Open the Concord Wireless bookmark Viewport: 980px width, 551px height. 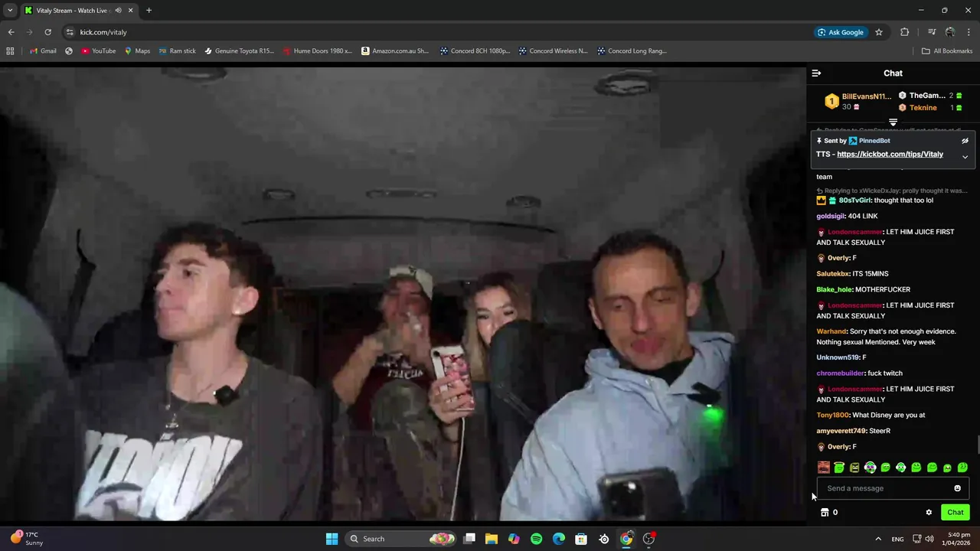tap(553, 51)
